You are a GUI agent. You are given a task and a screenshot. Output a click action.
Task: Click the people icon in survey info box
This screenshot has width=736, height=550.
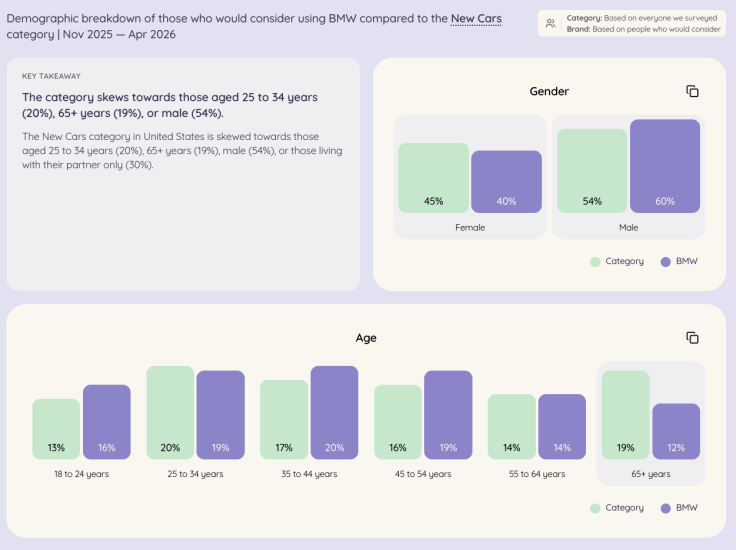(x=551, y=23)
